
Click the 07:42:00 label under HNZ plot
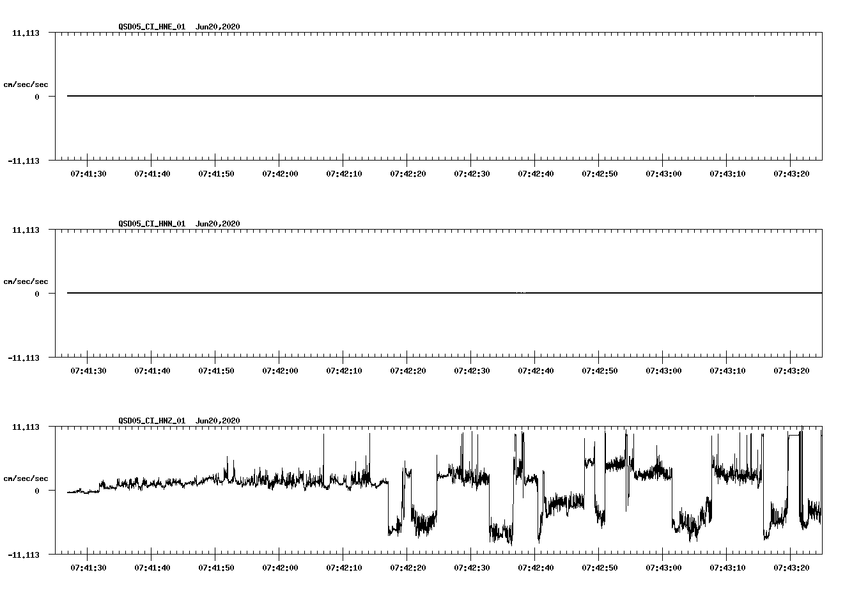click(280, 568)
